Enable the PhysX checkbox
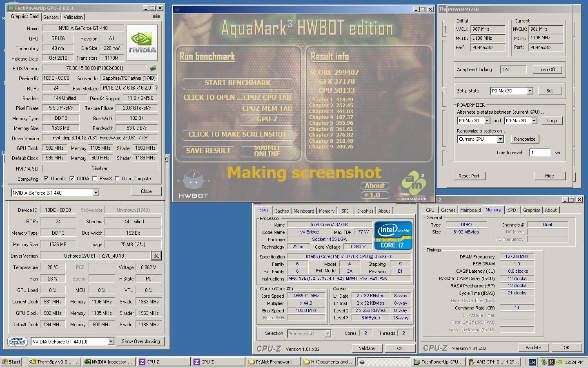The height and width of the screenshot is (368, 588). point(95,179)
